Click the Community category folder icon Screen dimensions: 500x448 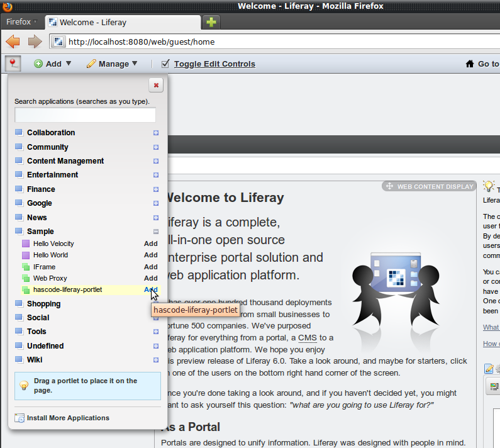pyautogui.click(x=19, y=147)
